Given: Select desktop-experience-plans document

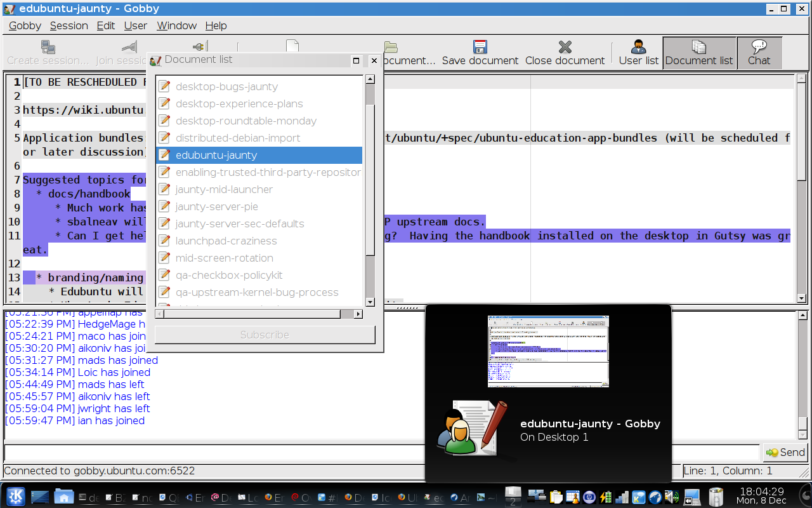Looking at the screenshot, I should (259, 104).
